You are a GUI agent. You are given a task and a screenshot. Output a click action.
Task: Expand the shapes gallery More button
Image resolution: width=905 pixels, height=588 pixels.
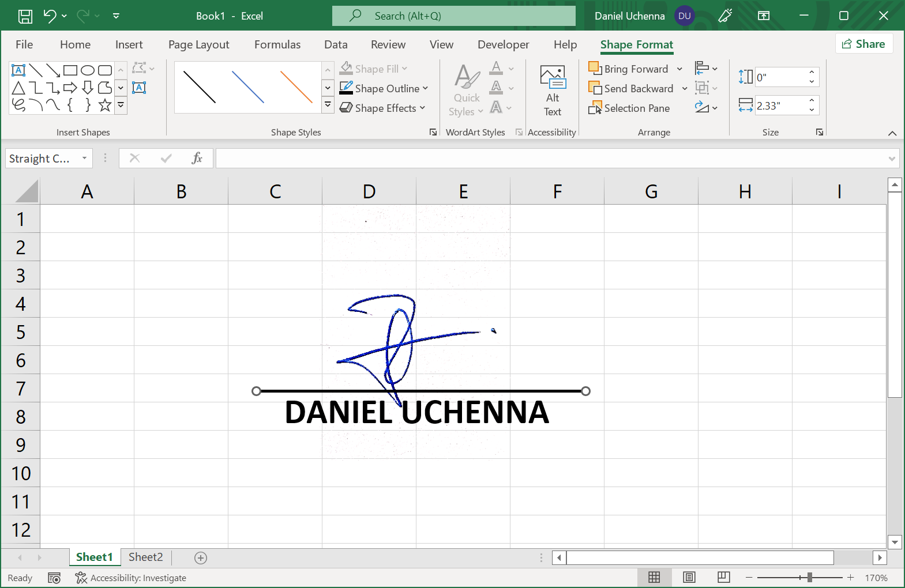(x=121, y=105)
